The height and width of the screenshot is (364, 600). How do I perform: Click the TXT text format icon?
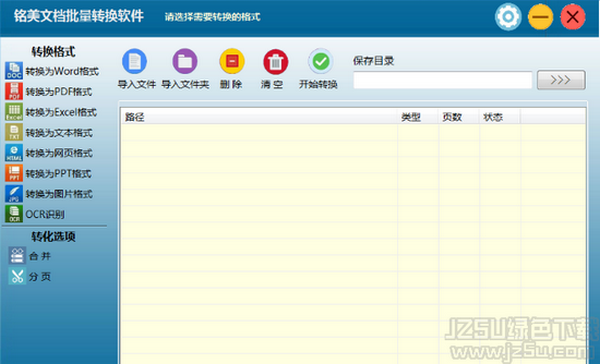(x=14, y=132)
